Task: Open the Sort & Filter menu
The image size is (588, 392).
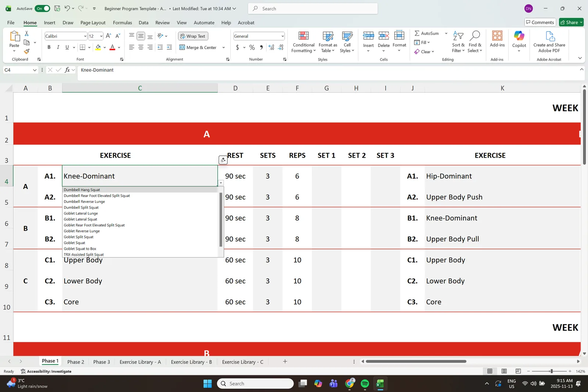Action: (x=458, y=42)
